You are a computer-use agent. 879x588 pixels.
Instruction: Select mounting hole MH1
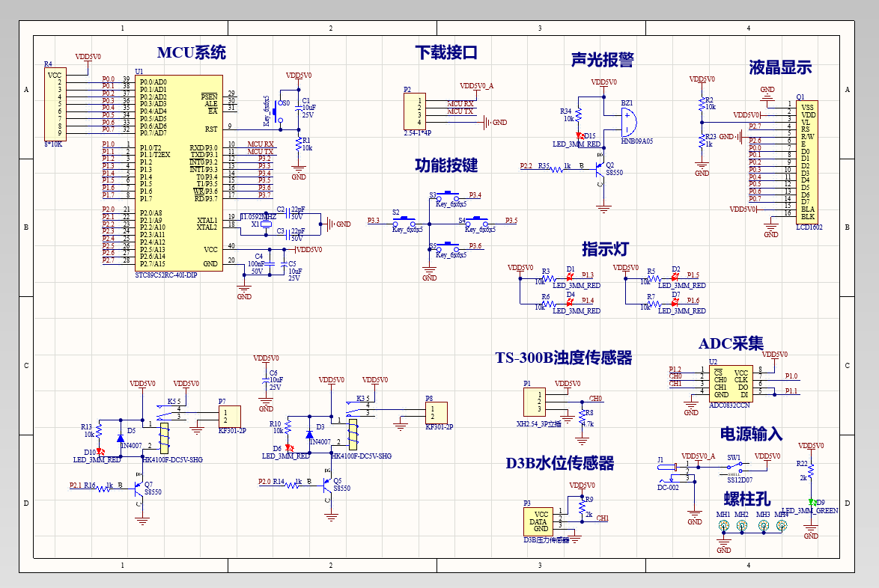724,525
